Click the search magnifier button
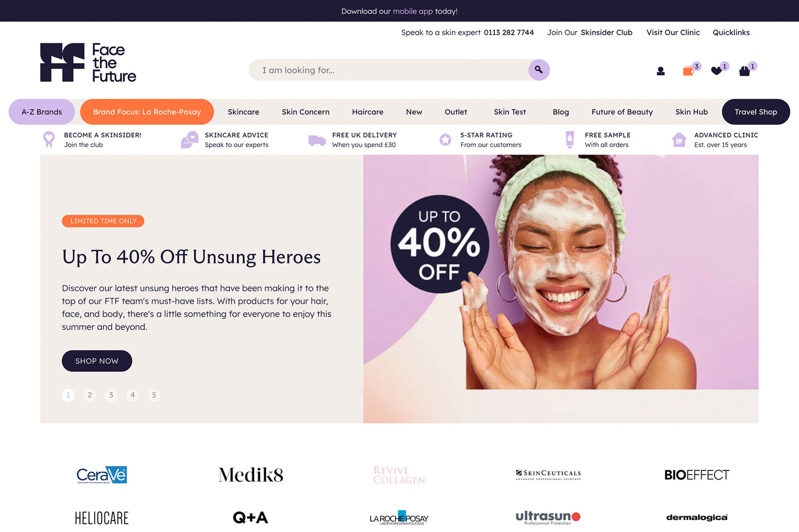 (539, 70)
